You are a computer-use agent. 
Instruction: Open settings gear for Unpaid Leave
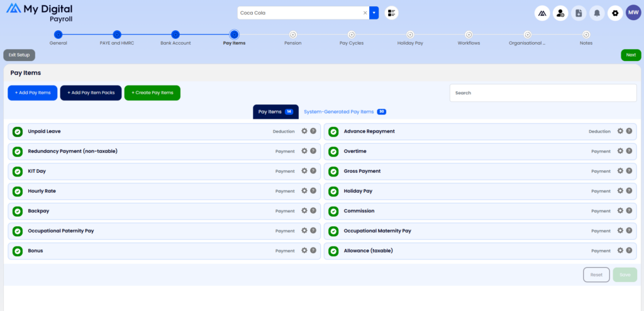tap(304, 131)
